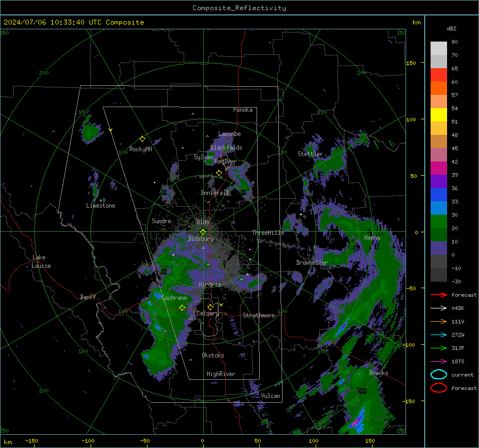Click the green 31JP arrow legend entry
This screenshot has width=479, height=448.
click(439, 348)
